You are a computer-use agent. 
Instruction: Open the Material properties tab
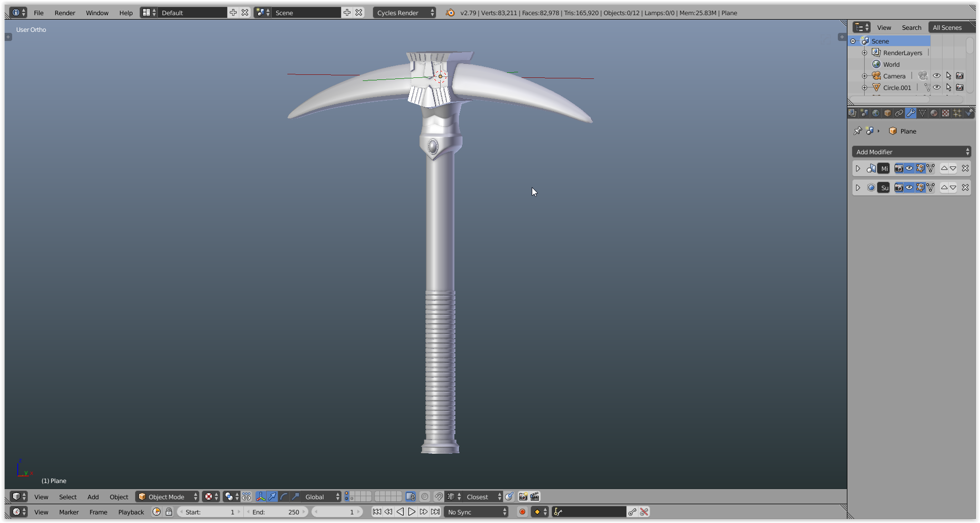tap(934, 113)
